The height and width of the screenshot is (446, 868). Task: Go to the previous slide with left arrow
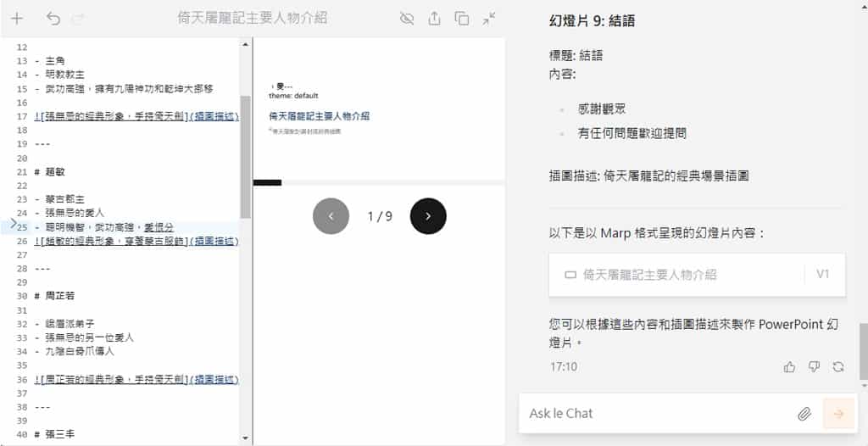tap(331, 216)
